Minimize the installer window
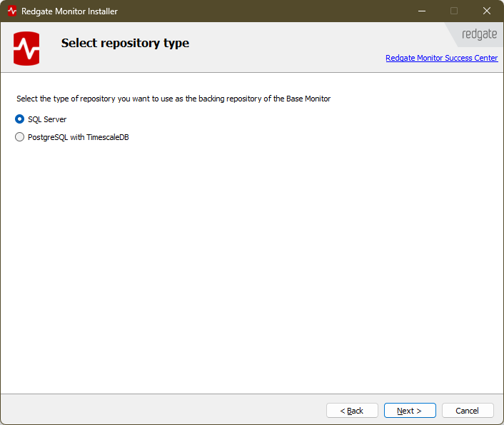 click(x=420, y=11)
